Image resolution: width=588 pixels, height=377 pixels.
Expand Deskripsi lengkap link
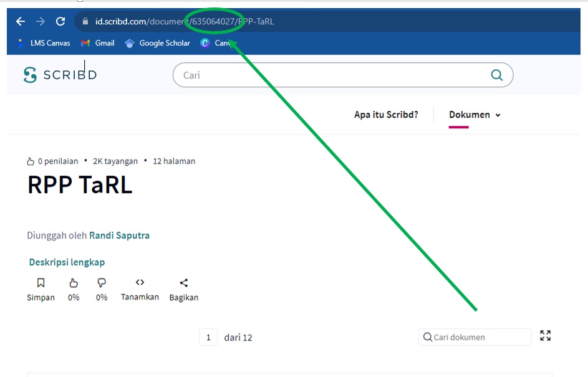point(67,262)
